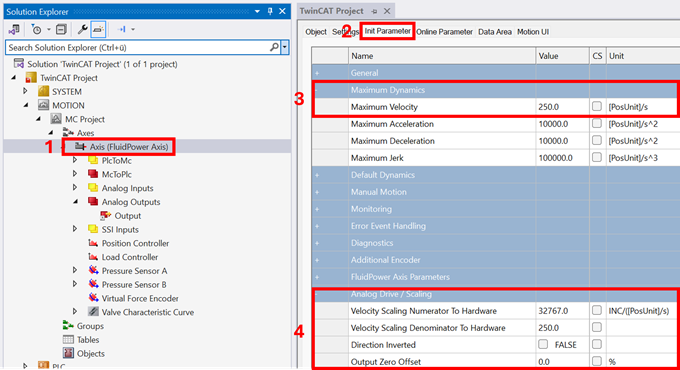Click the Pending Changes Filter clock icon

(36, 29)
